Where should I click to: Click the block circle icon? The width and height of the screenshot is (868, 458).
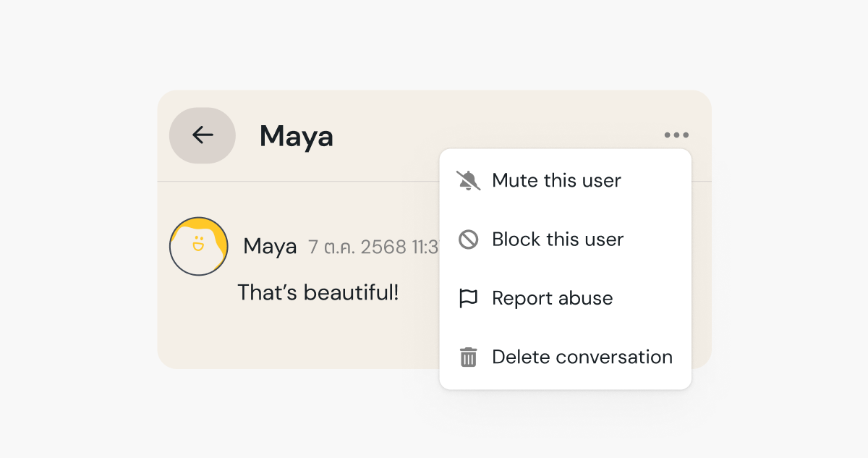pyautogui.click(x=469, y=239)
